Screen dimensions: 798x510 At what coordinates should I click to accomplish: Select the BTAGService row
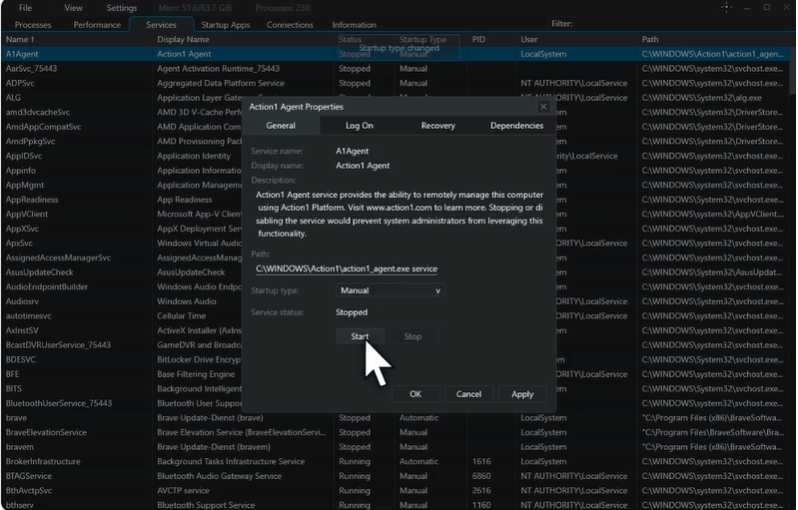click(395, 476)
